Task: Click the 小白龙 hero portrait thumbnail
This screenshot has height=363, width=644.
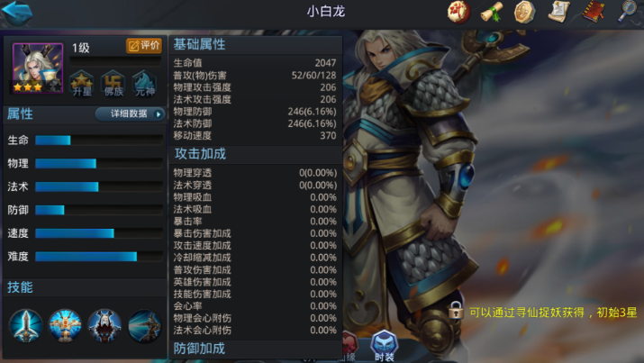Action: coord(38,68)
